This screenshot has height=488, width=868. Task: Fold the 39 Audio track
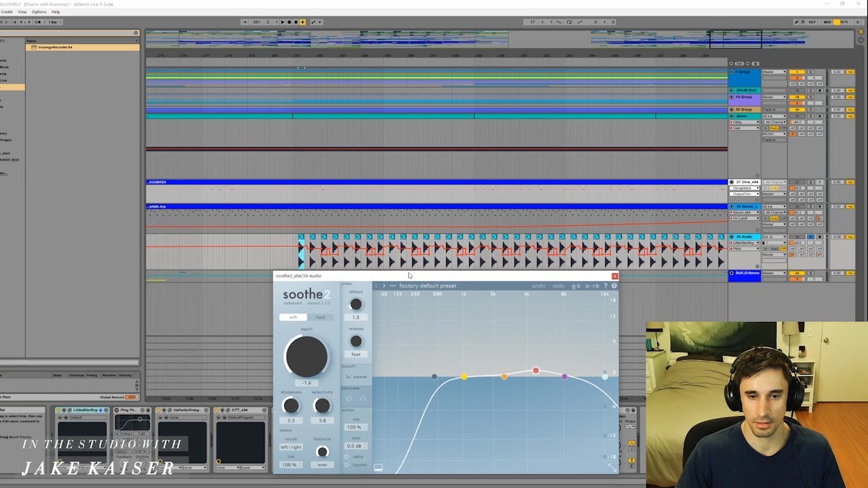[x=732, y=237]
